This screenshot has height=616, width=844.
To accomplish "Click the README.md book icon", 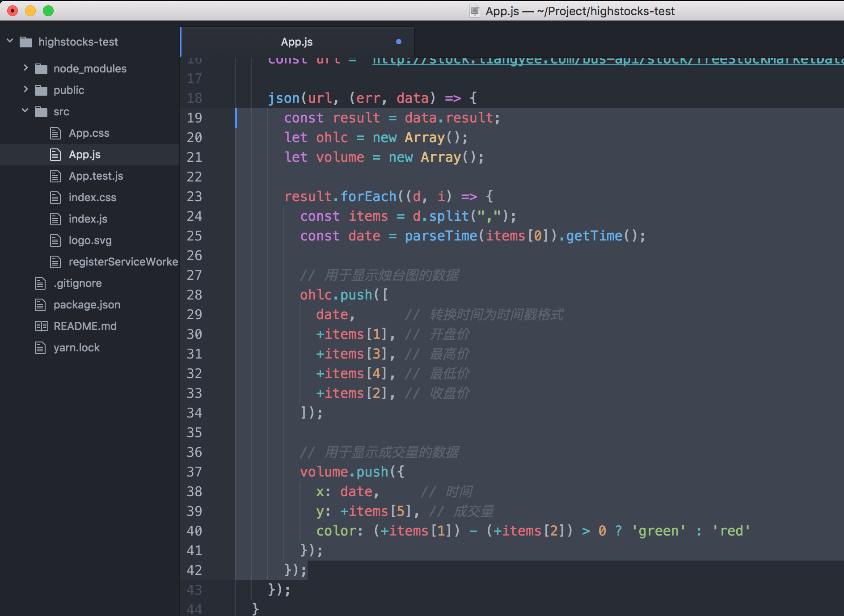I will [41, 326].
